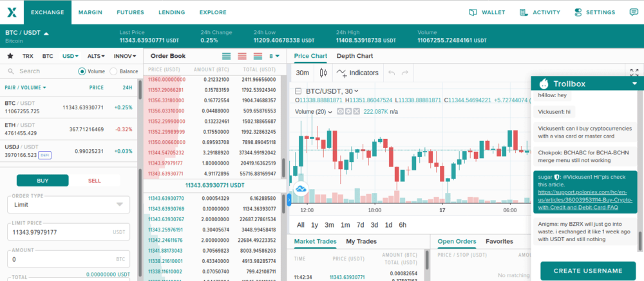Click fullscreen chart icon
The height and width of the screenshot is (281, 644).
[634, 73]
